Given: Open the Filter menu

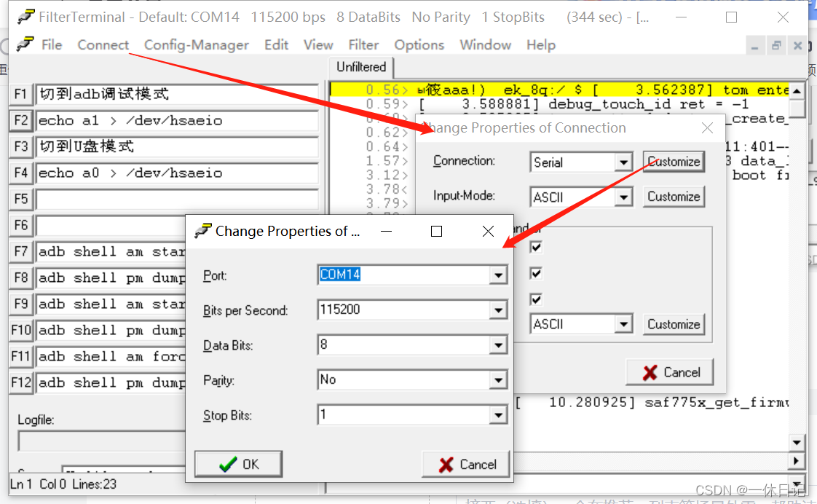Looking at the screenshot, I should (363, 45).
